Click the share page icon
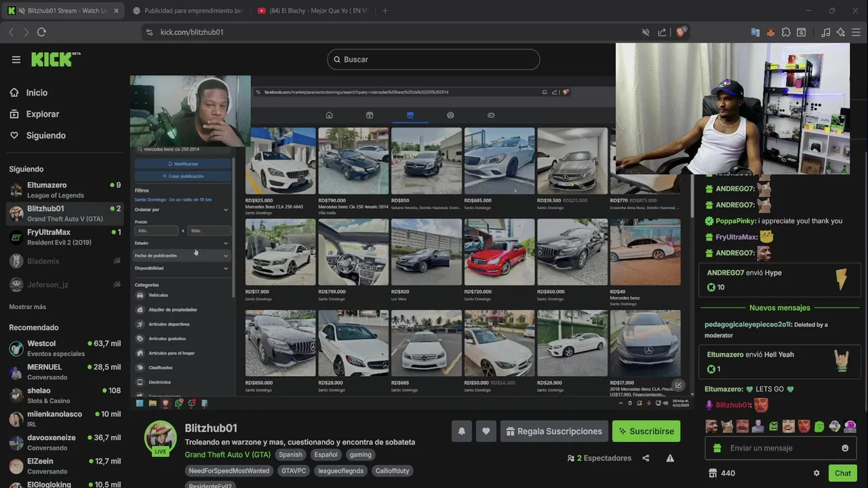The width and height of the screenshot is (868, 488). click(x=662, y=32)
